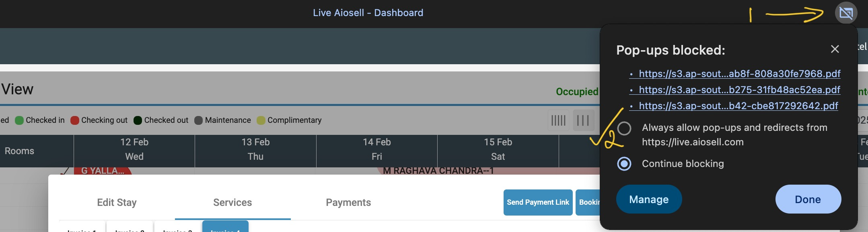Viewport: 868px width, 232px height.
Task: Open the Edit Stay tab
Action: (117, 203)
